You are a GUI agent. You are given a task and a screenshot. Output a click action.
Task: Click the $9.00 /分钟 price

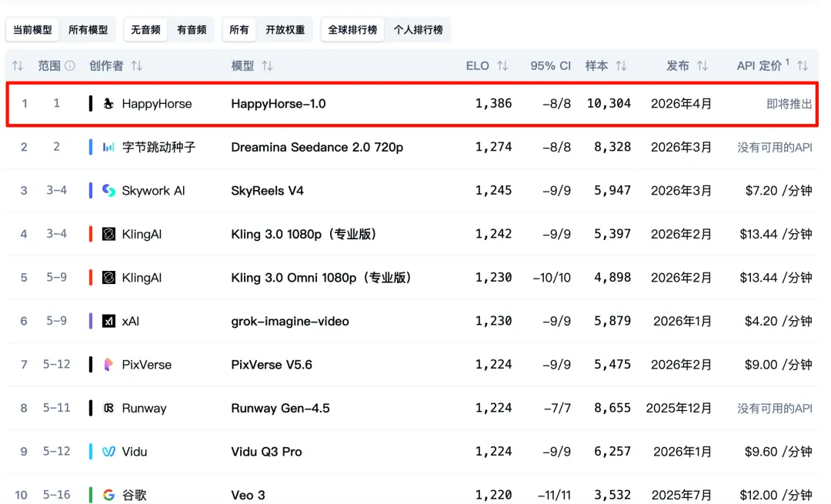point(779,364)
